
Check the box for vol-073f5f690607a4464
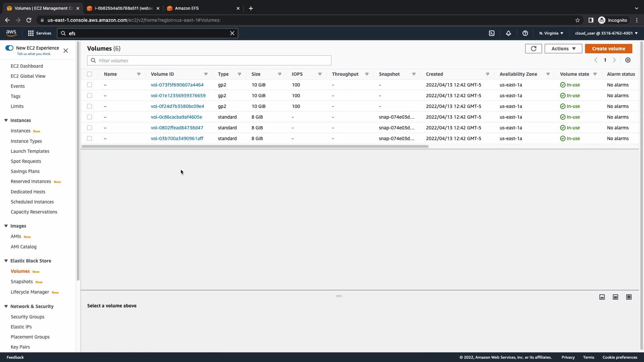90,85
